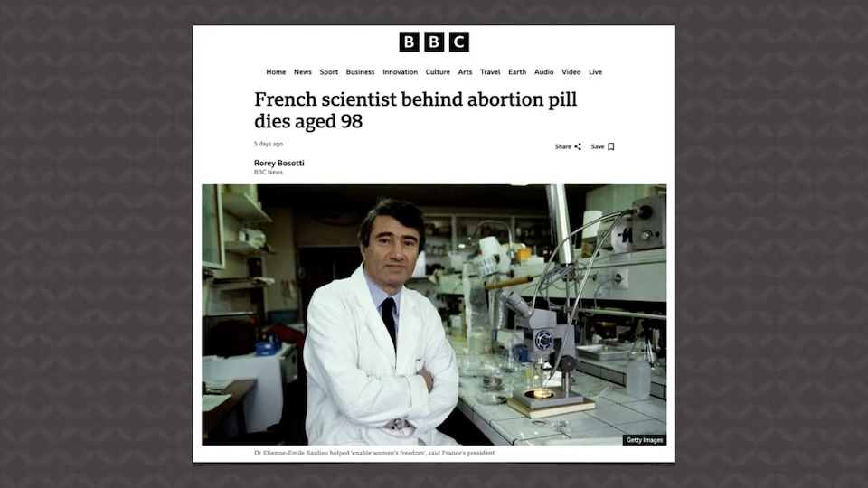
Task: Click the article headline about French scientist
Action: click(x=415, y=110)
